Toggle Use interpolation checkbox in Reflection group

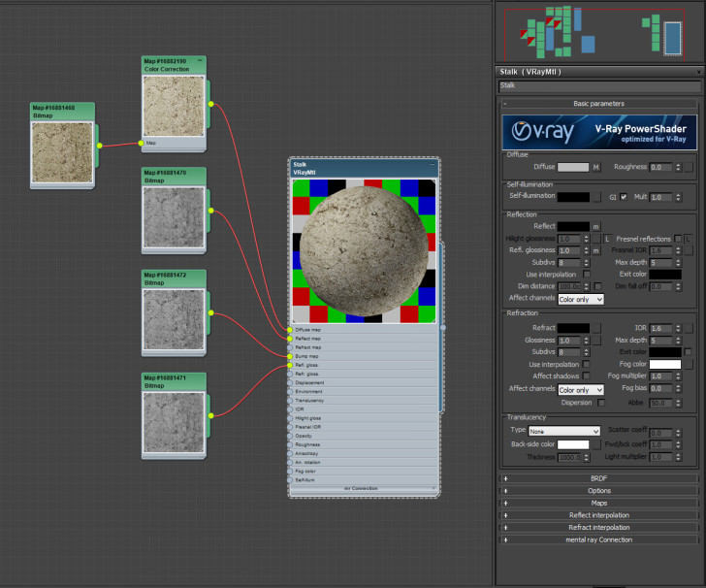[586, 274]
